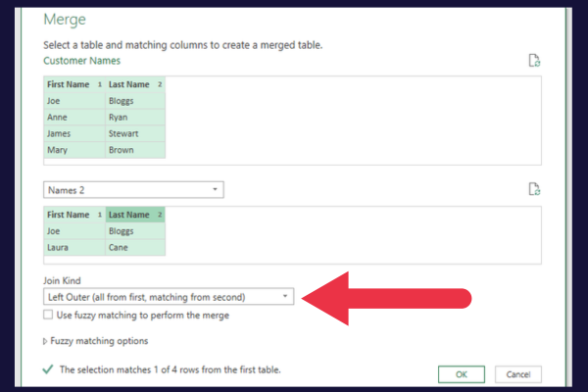Enable fuzzy matching checkbox for the merge
588x392 pixels.
[x=48, y=315]
